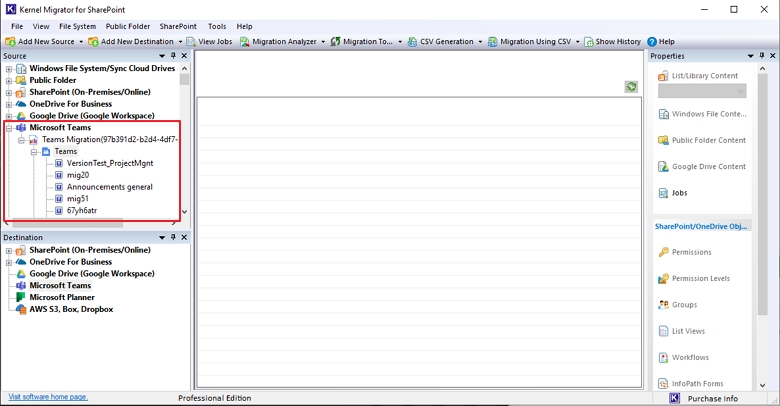This screenshot has height=406, width=780.
Task: Open the Tools menu
Action: click(217, 26)
